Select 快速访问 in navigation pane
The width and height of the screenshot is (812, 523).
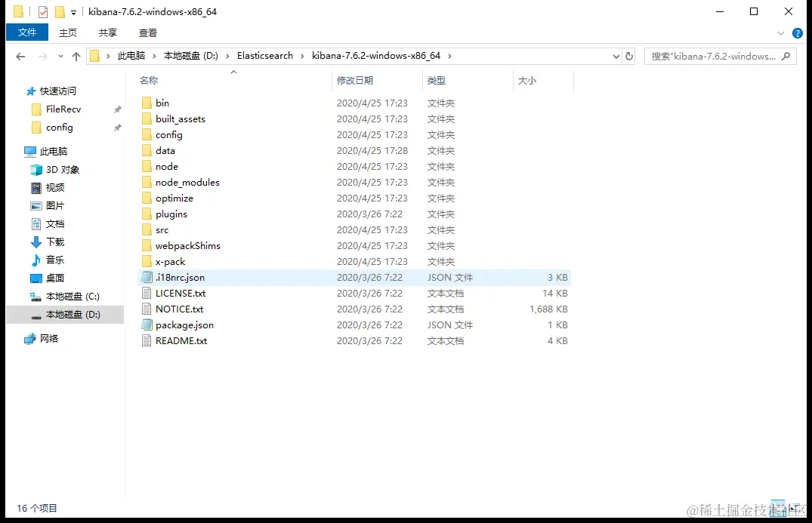click(51, 91)
